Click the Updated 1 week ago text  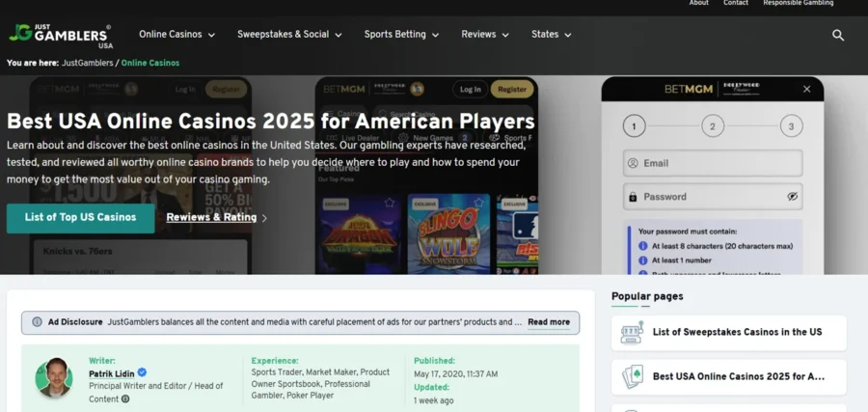point(433,400)
